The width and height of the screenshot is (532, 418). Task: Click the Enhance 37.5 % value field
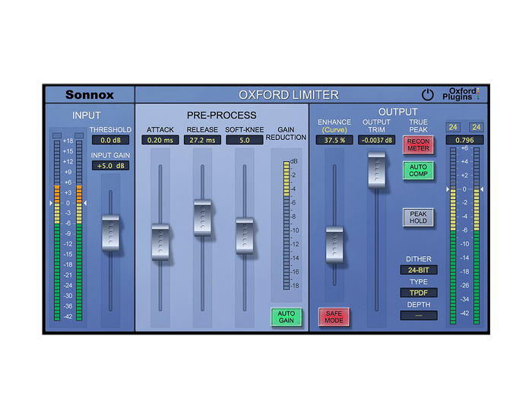pos(334,140)
